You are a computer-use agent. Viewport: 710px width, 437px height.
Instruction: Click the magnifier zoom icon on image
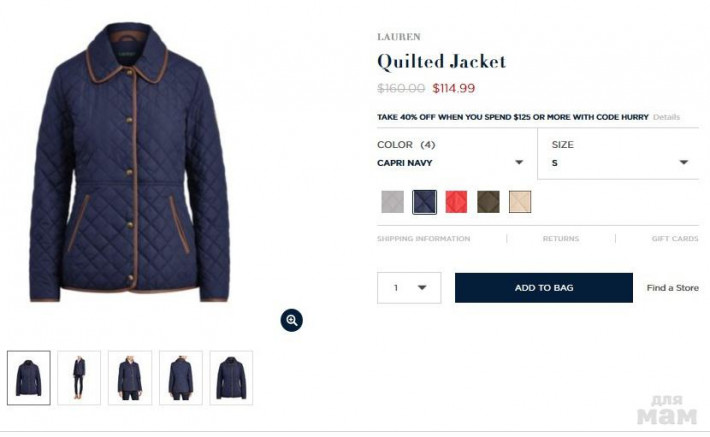(x=292, y=320)
